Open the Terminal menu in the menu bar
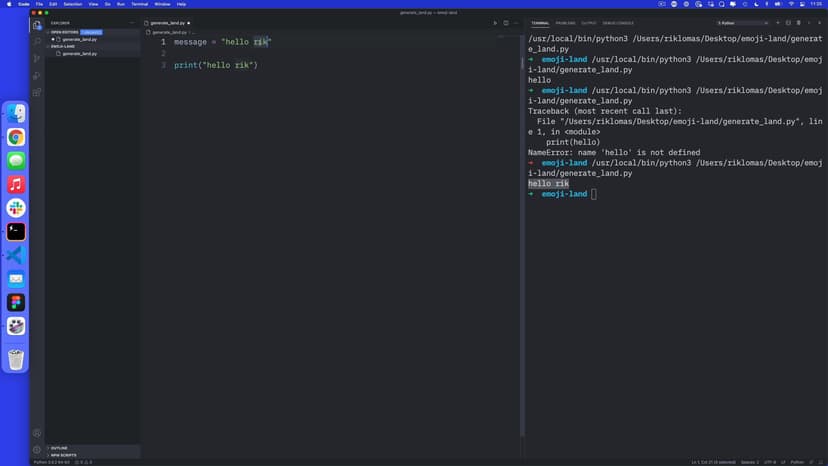Image resolution: width=828 pixels, height=466 pixels. (139, 4)
